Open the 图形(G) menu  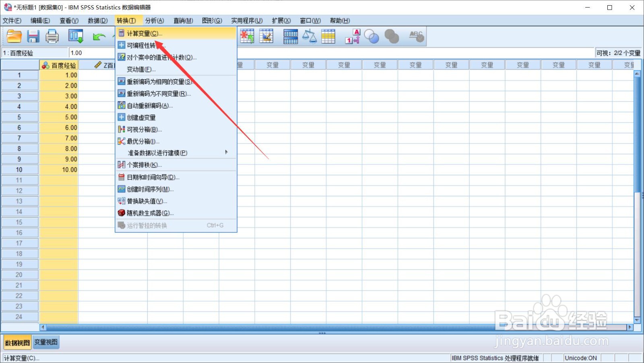click(212, 21)
